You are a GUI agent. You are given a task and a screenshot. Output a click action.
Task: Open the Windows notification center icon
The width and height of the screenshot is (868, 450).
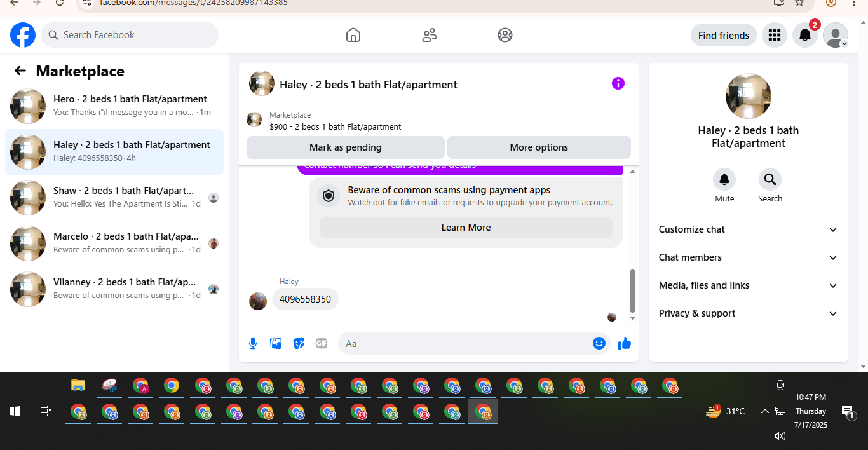pos(848,412)
